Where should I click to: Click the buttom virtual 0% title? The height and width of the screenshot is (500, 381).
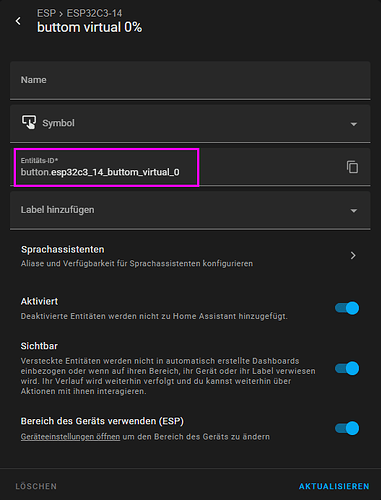(90, 27)
